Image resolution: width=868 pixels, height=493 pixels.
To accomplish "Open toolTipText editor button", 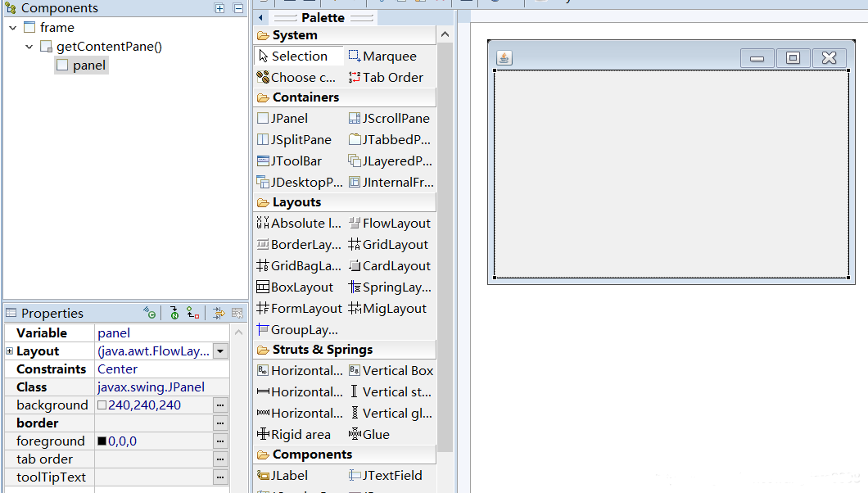I will point(220,477).
